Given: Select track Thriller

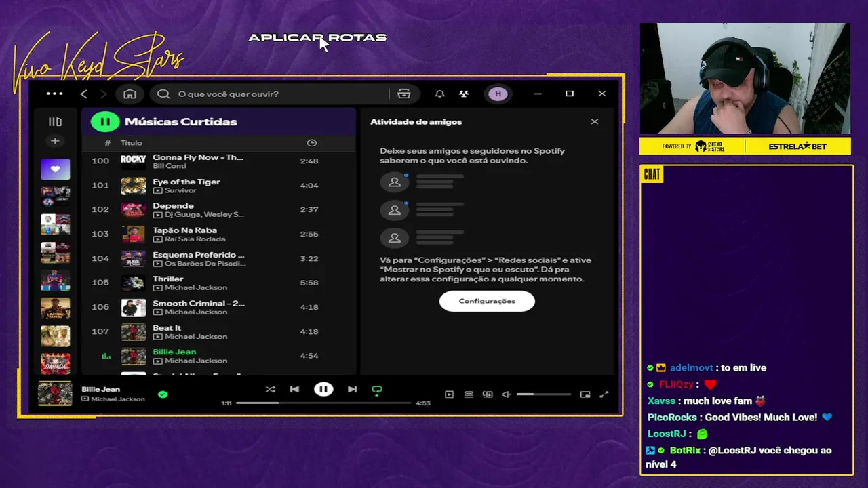Looking at the screenshot, I should pyautogui.click(x=218, y=283).
